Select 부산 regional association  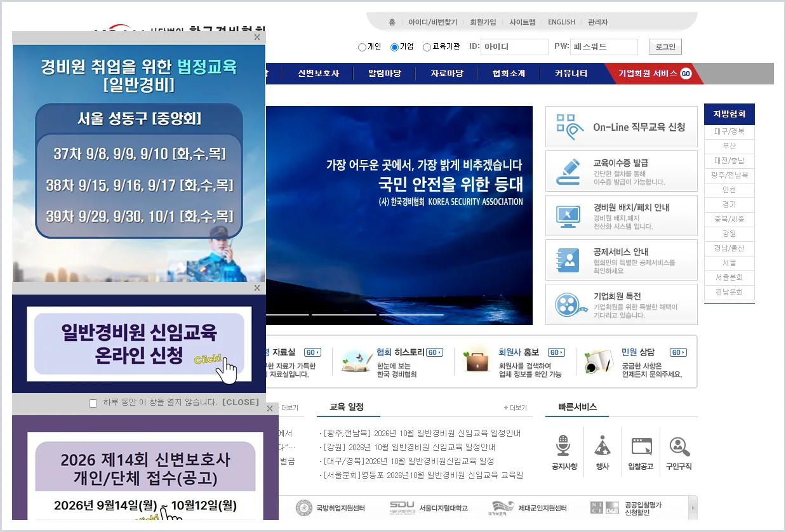(x=729, y=146)
